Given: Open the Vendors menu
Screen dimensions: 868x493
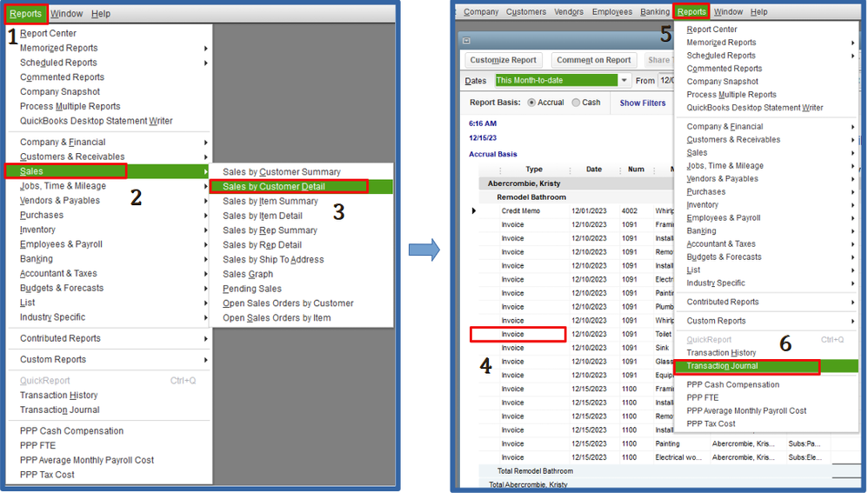Looking at the screenshot, I should pyautogui.click(x=569, y=11).
